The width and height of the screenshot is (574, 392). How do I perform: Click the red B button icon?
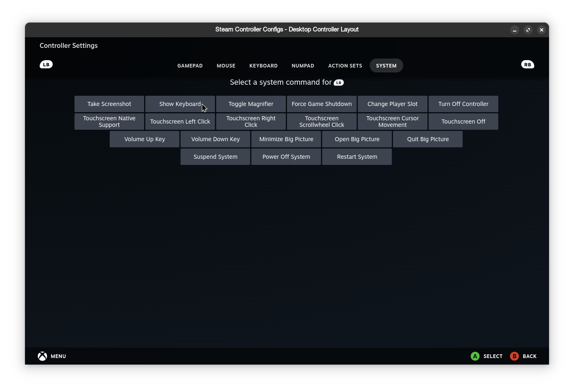coord(514,356)
